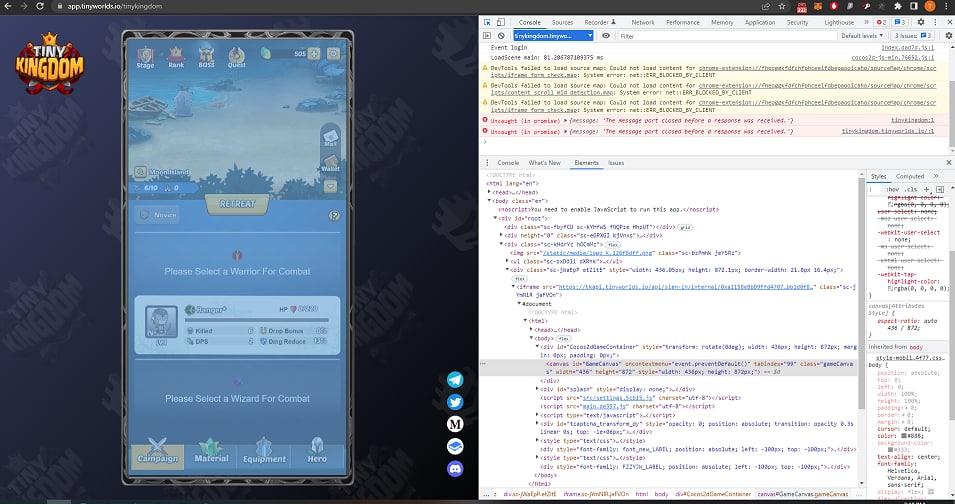Collapse the div id="root" node
The height and width of the screenshot is (504, 955).
495,217
